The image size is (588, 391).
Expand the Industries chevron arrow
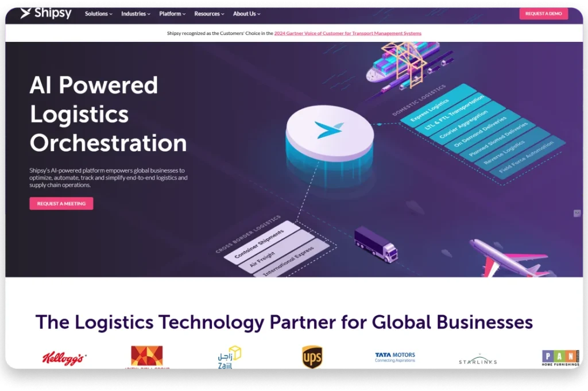149,14
